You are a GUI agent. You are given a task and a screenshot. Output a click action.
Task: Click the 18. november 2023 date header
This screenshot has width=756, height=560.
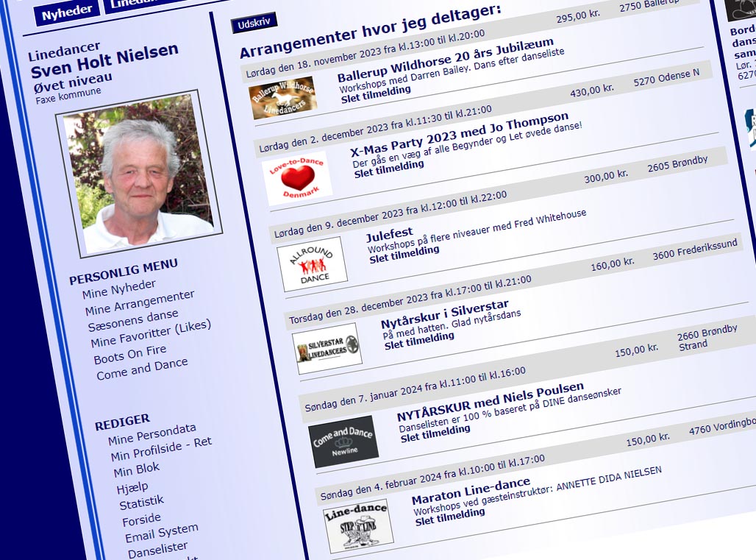(365, 54)
